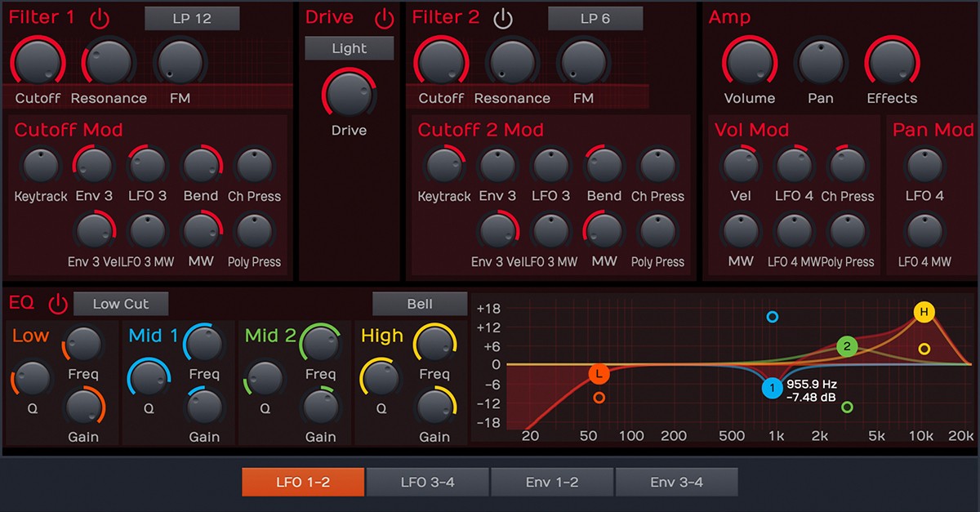
Task: Change Filter 2 type via LP 6 selector
Action: [594, 17]
